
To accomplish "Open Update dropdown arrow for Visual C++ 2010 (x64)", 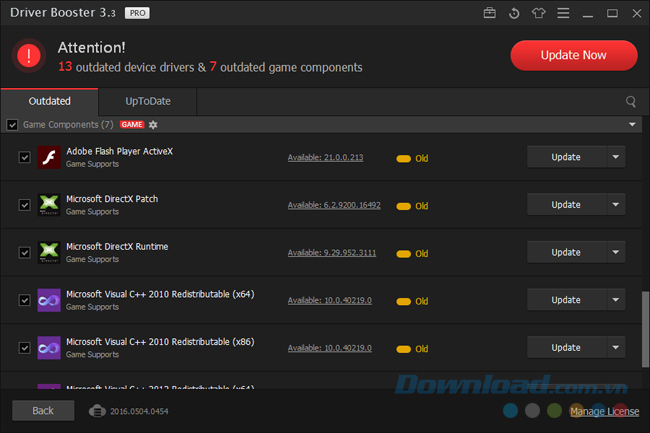I will click(616, 300).
